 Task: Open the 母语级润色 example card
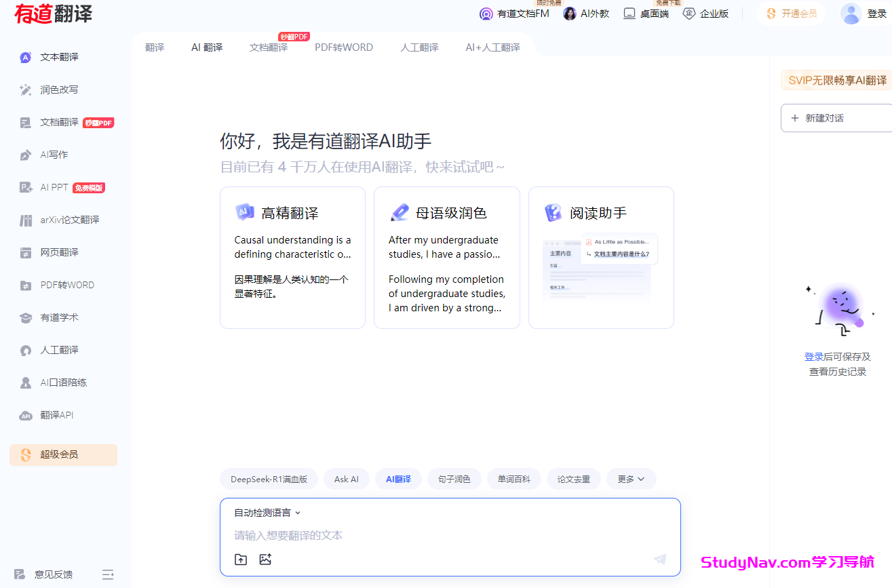pos(447,258)
